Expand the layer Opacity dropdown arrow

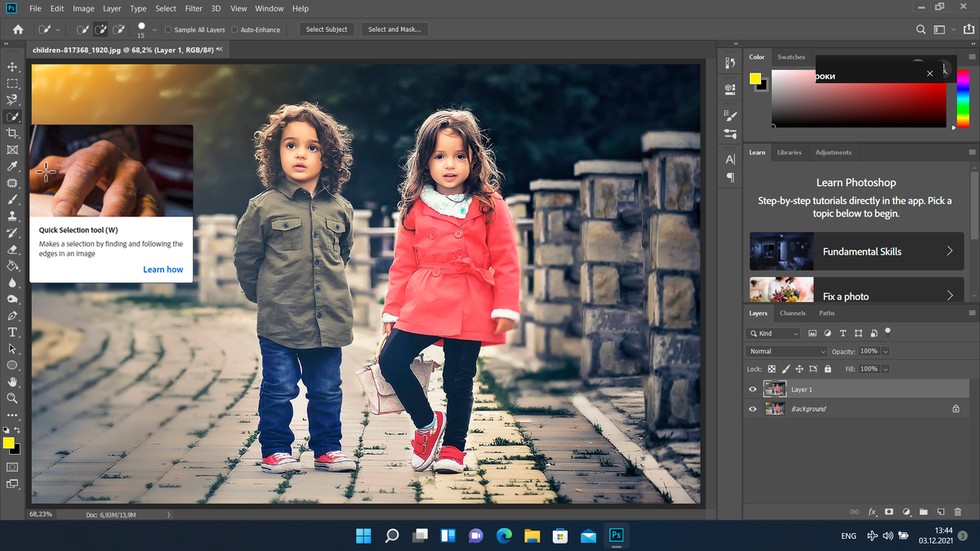click(885, 351)
